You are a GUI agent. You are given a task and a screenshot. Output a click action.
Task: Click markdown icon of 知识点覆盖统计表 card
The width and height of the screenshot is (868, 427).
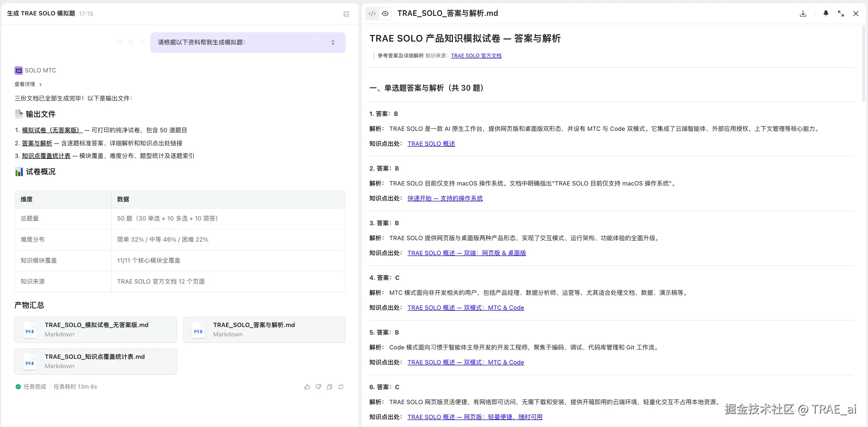(x=30, y=362)
